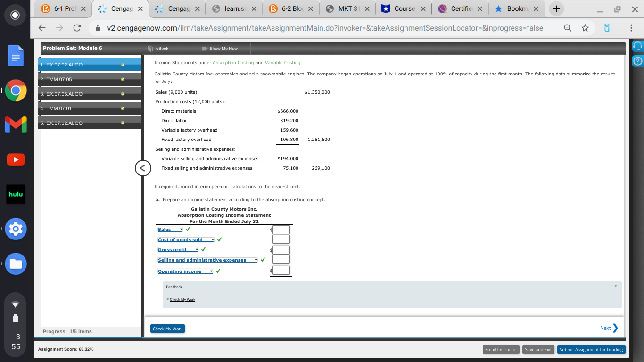
Task: Open Google Docs from the shelf
Action: pos(16,57)
